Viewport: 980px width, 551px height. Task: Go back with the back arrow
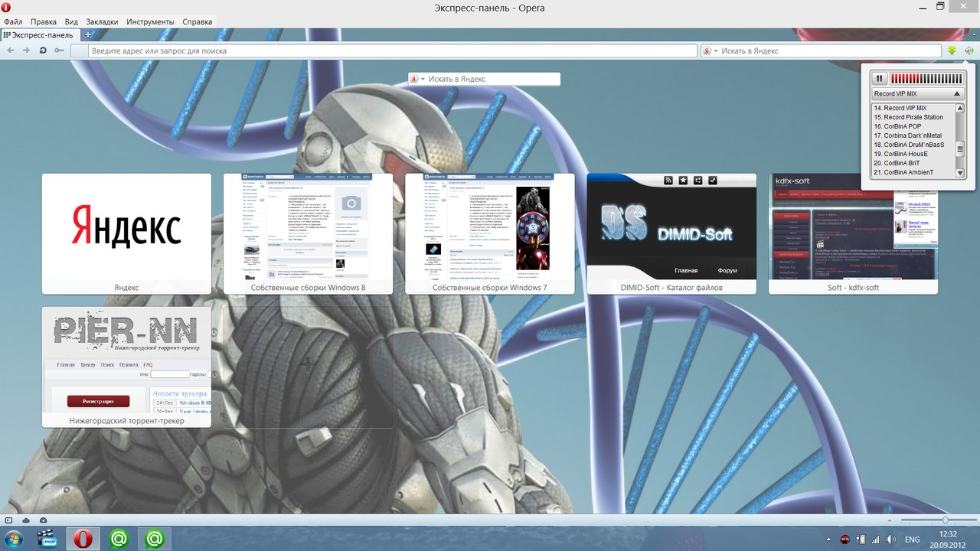coord(11,51)
